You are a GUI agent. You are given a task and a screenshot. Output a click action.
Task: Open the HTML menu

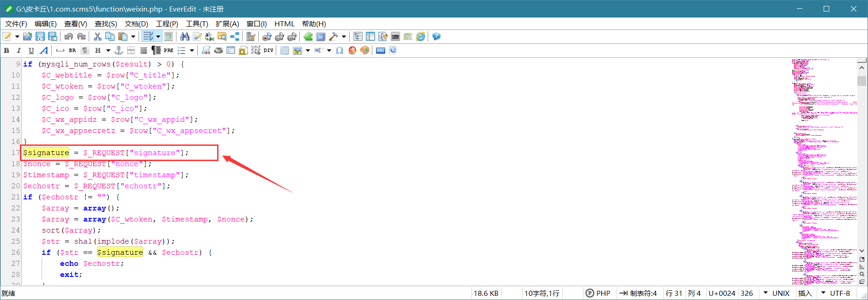[285, 24]
